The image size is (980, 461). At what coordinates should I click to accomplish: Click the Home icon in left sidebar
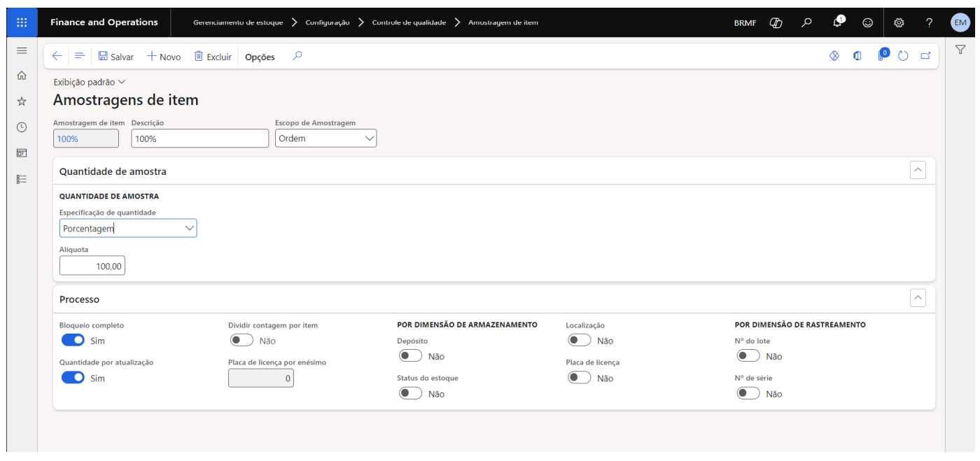point(22,76)
